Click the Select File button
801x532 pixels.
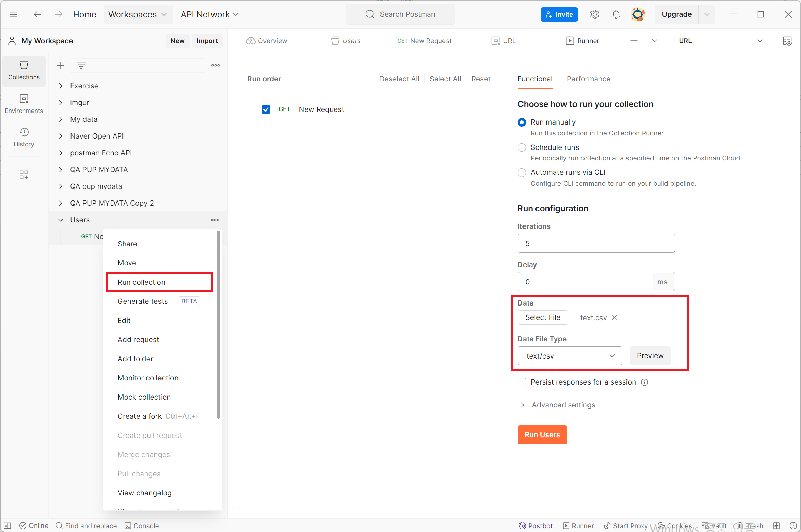542,317
